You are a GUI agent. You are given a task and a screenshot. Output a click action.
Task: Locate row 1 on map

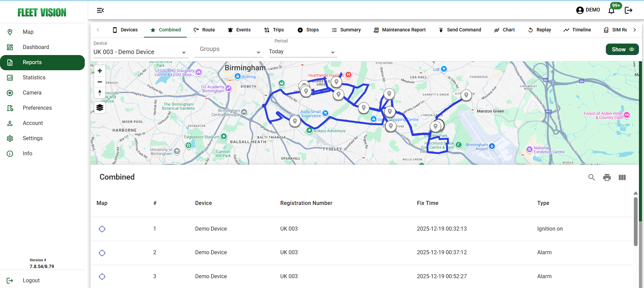click(102, 229)
